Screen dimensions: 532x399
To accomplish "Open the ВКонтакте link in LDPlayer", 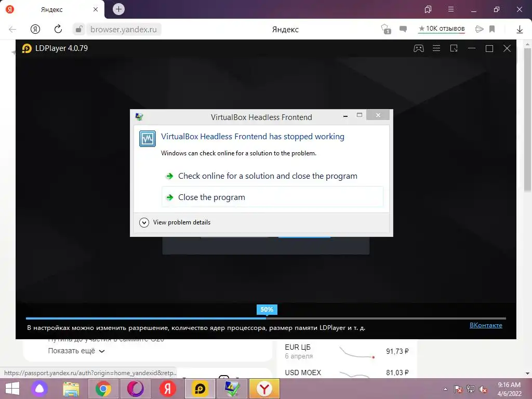I will coord(486,325).
